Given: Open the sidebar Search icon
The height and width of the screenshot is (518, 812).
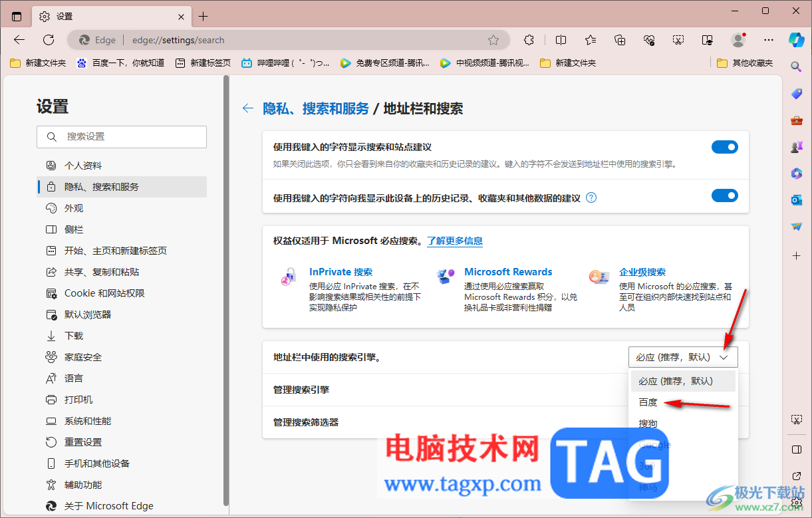Looking at the screenshot, I should pyautogui.click(x=797, y=66).
